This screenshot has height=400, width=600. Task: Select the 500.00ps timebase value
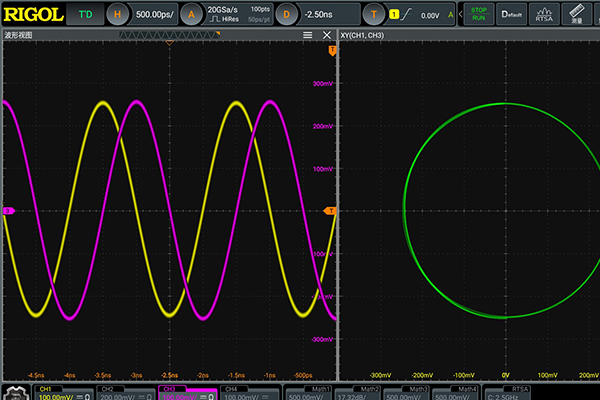[153, 15]
